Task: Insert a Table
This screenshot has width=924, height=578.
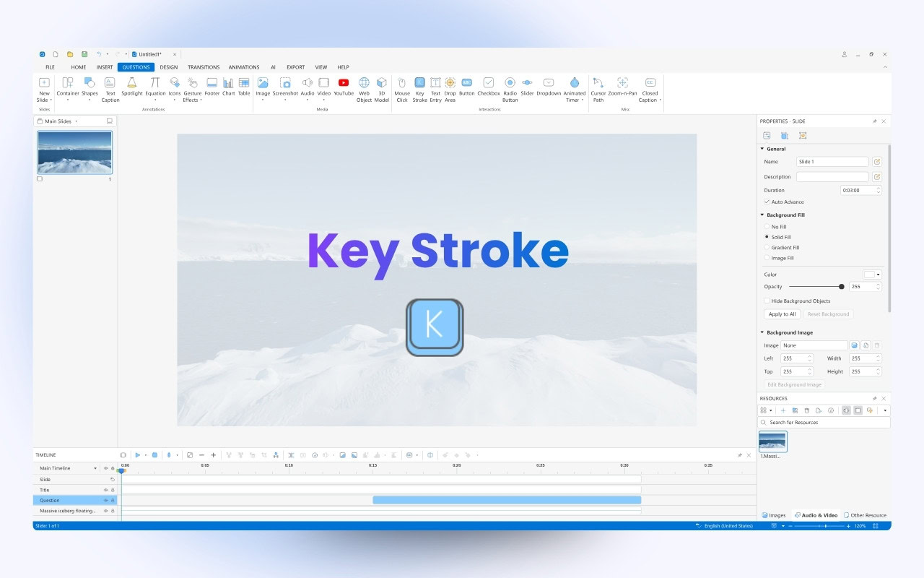Action: click(x=244, y=87)
